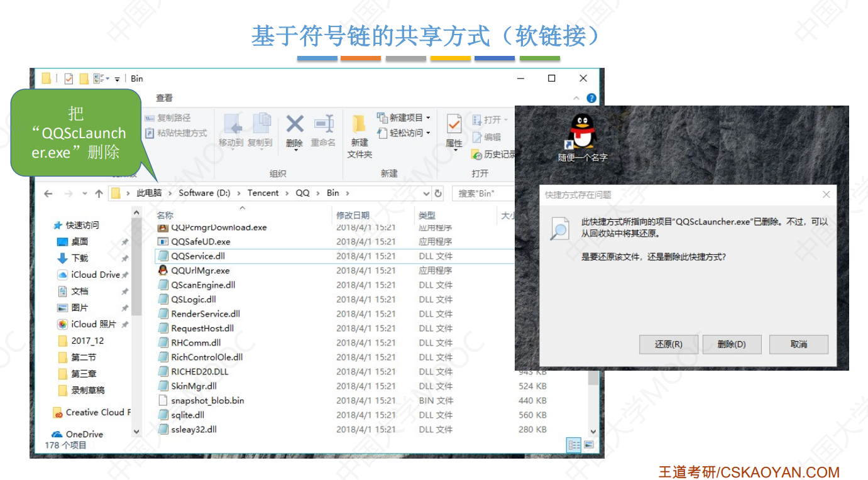This screenshot has height=480, width=868.
Task: Click the 取消 button in dialog
Action: tap(799, 344)
